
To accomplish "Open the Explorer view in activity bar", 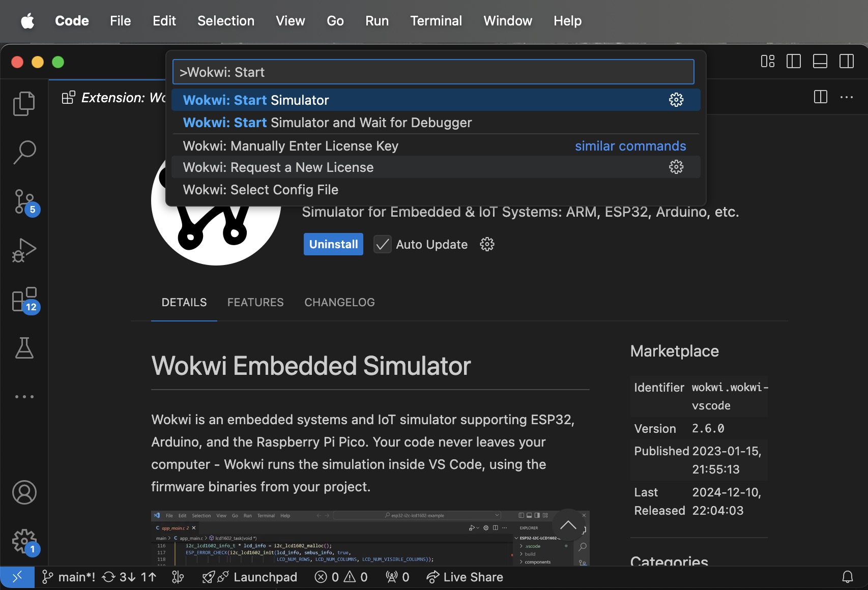I will click(x=24, y=104).
